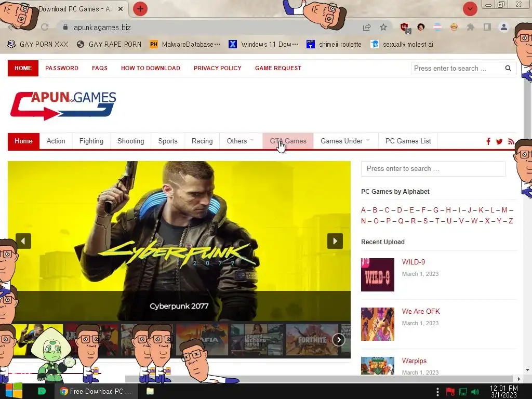Open the MalwareDatabase bookmark

[185, 45]
